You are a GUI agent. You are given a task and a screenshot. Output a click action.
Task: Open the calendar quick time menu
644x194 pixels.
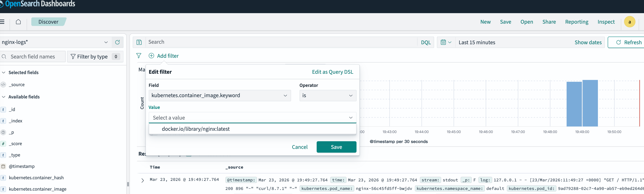click(446, 42)
